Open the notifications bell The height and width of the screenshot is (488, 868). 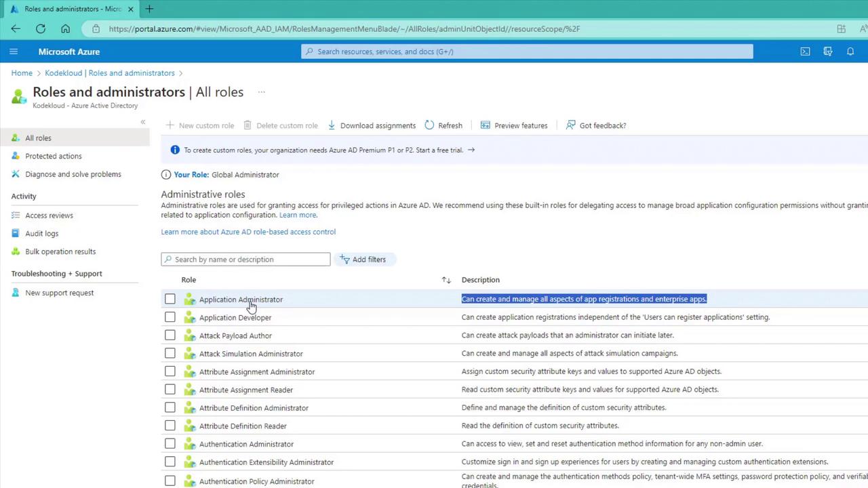point(850,52)
